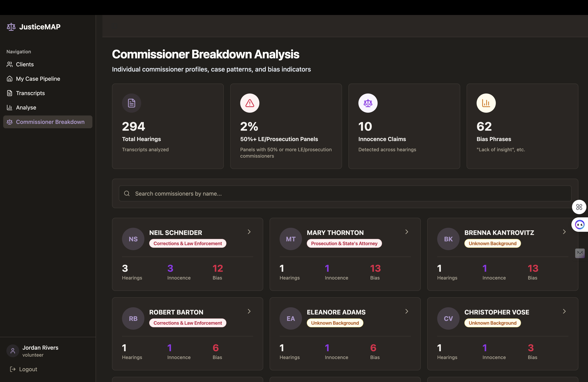Open My Case Pipeline page
588x382 pixels.
coord(38,79)
